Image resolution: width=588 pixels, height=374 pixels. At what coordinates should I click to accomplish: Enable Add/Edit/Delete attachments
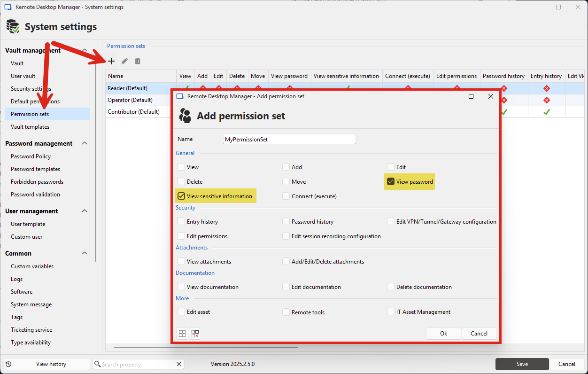click(x=286, y=262)
